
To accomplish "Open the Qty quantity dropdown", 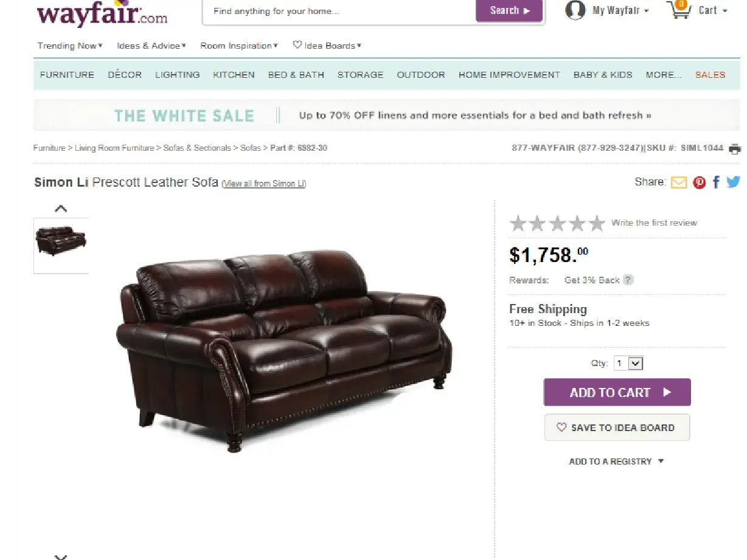I will 628,363.
